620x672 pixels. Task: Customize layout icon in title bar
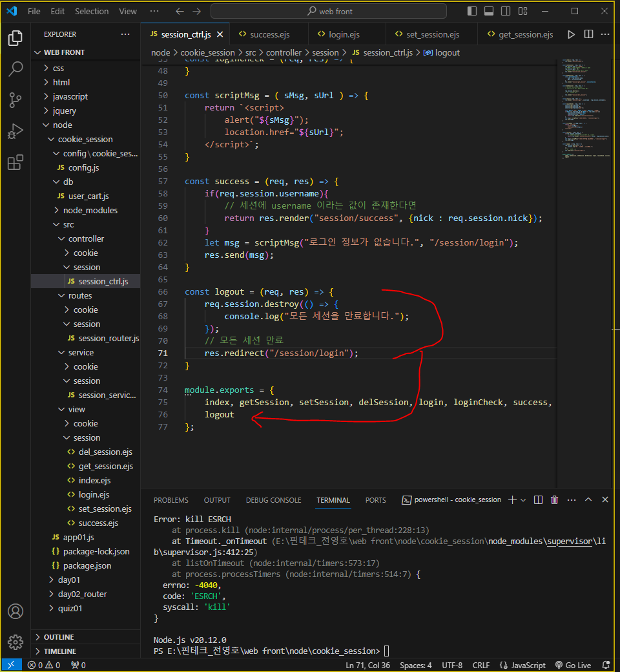(522, 11)
